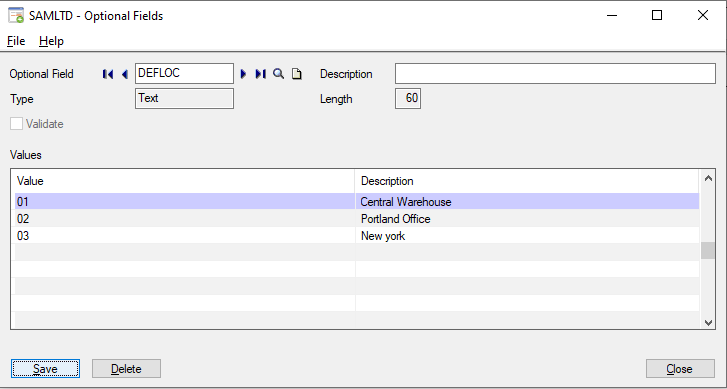Open the File menu

pyautogui.click(x=16, y=41)
